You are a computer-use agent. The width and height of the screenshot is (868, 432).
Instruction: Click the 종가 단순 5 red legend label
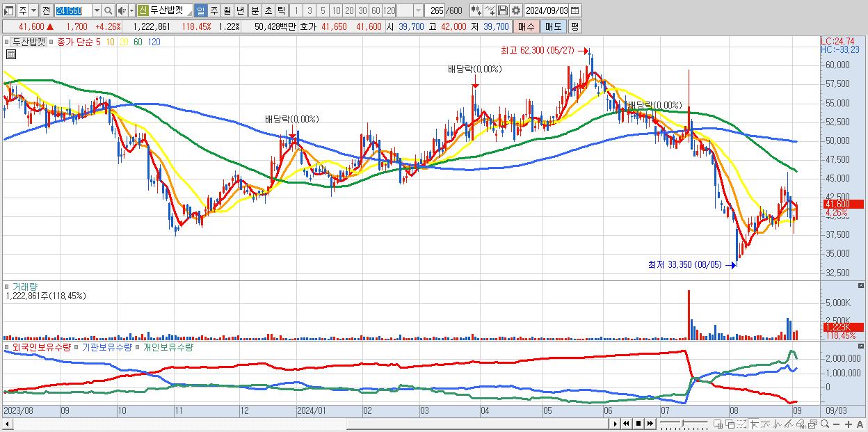point(79,42)
